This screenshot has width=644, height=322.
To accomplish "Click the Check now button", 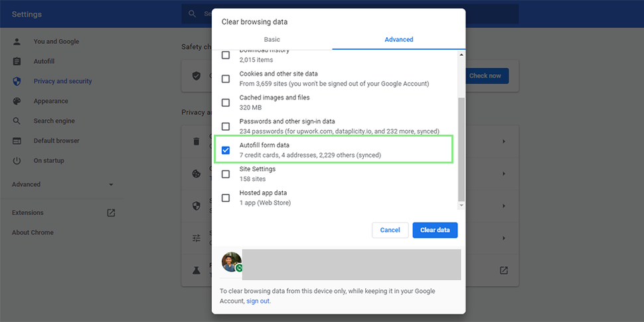I will [x=485, y=76].
